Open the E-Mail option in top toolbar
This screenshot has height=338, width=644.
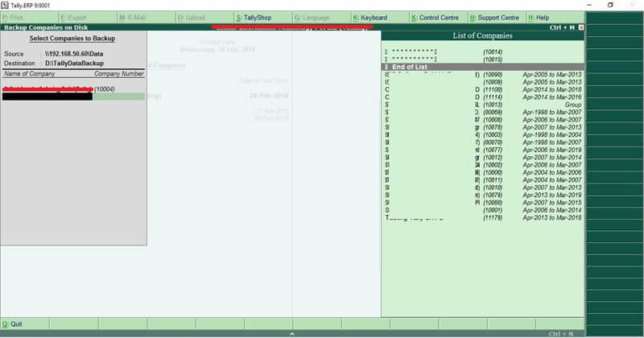(x=147, y=18)
